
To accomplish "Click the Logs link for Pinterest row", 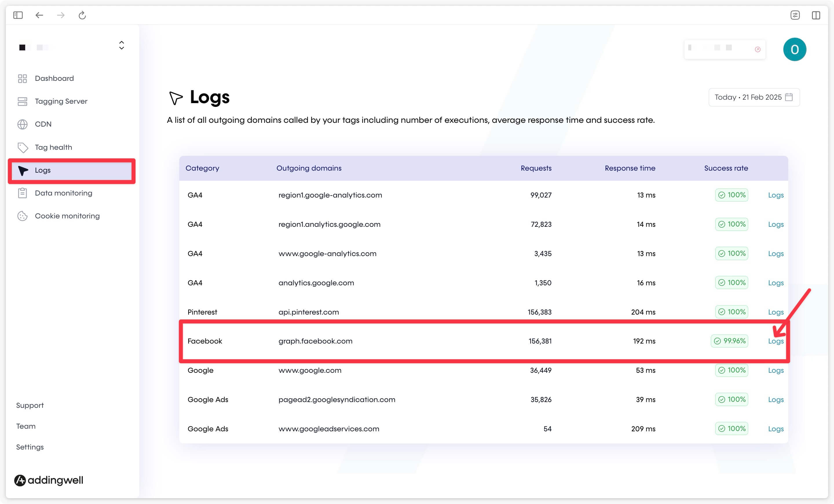I will tap(775, 312).
